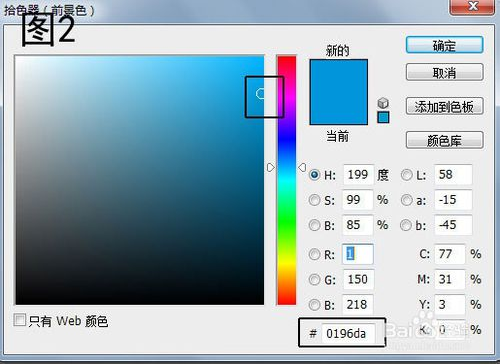Click the blue field showing 218
Screen dimensions: 501x364
coord(358,304)
